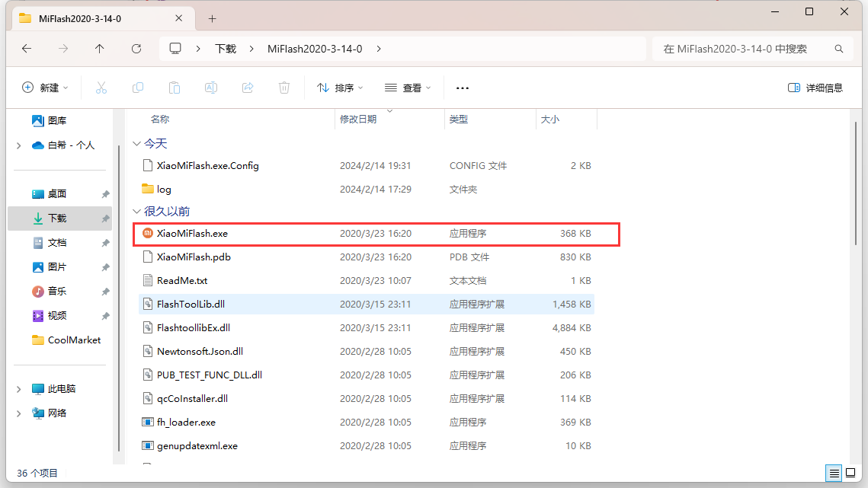The height and width of the screenshot is (488, 868).
Task: Expand the 白希 - 个人 OneDrive node
Action: pyautogui.click(x=19, y=145)
